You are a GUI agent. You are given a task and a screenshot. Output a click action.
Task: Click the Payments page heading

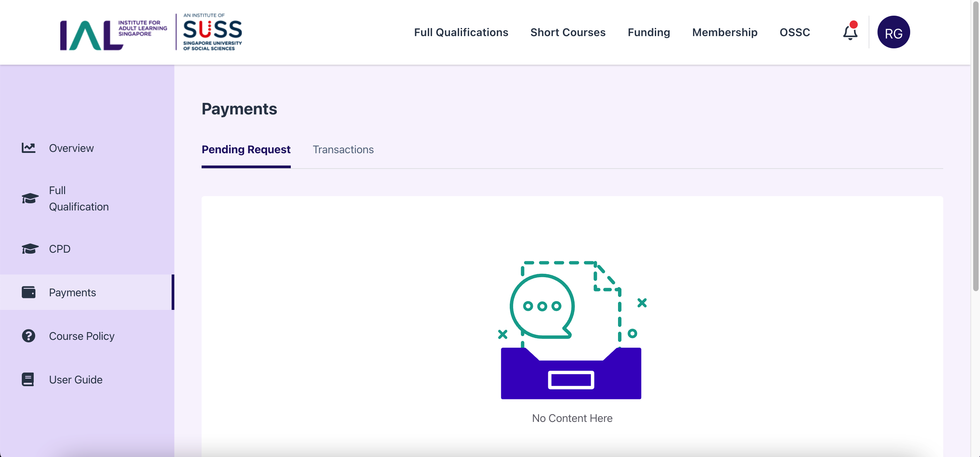[239, 109]
